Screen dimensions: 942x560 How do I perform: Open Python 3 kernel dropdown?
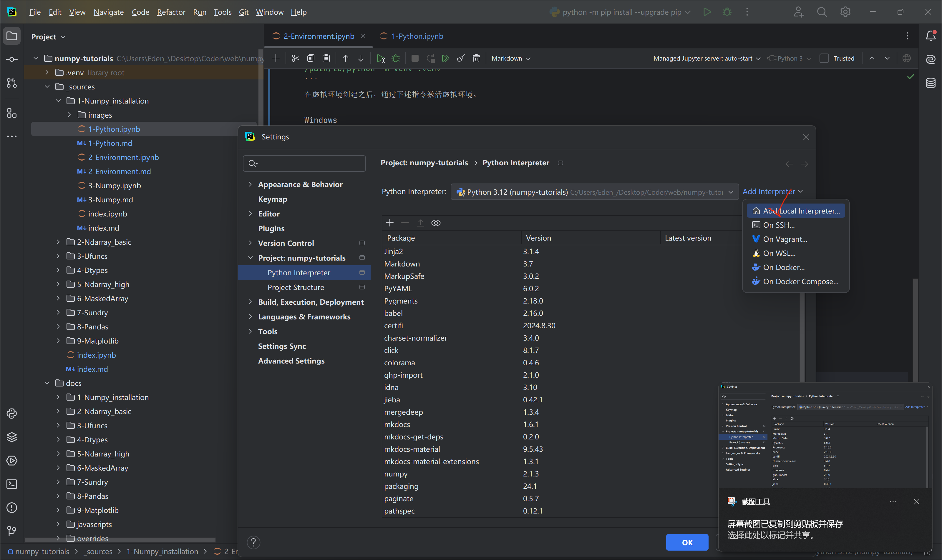click(x=789, y=58)
